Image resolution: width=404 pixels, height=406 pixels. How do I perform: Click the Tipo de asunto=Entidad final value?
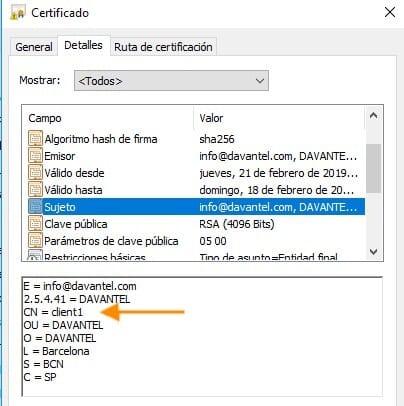click(269, 257)
